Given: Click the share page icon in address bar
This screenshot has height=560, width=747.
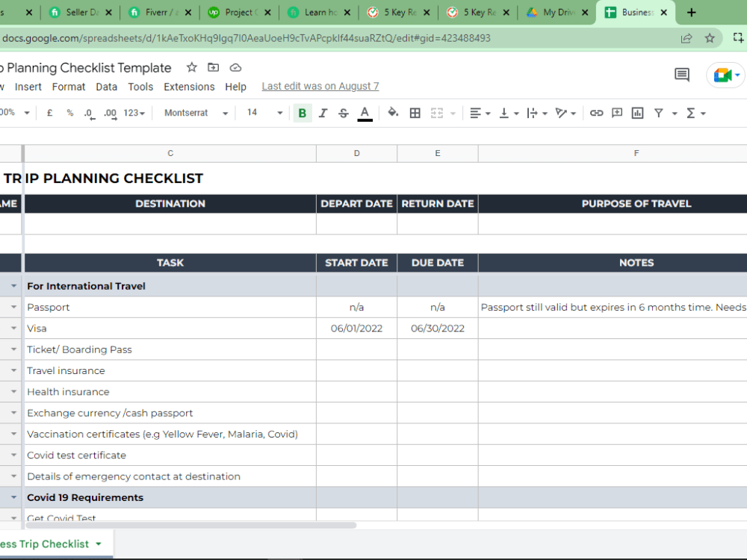Looking at the screenshot, I should 686,38.
